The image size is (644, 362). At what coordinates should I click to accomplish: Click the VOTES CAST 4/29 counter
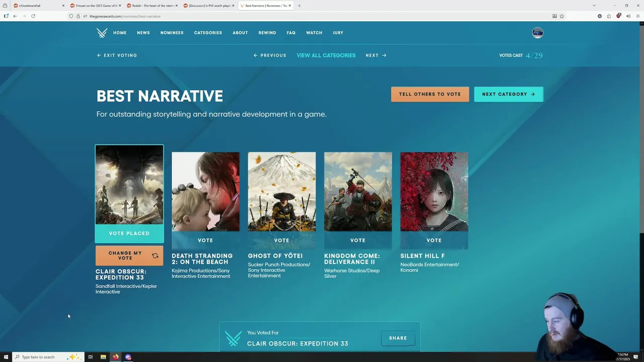coord(521,55)
